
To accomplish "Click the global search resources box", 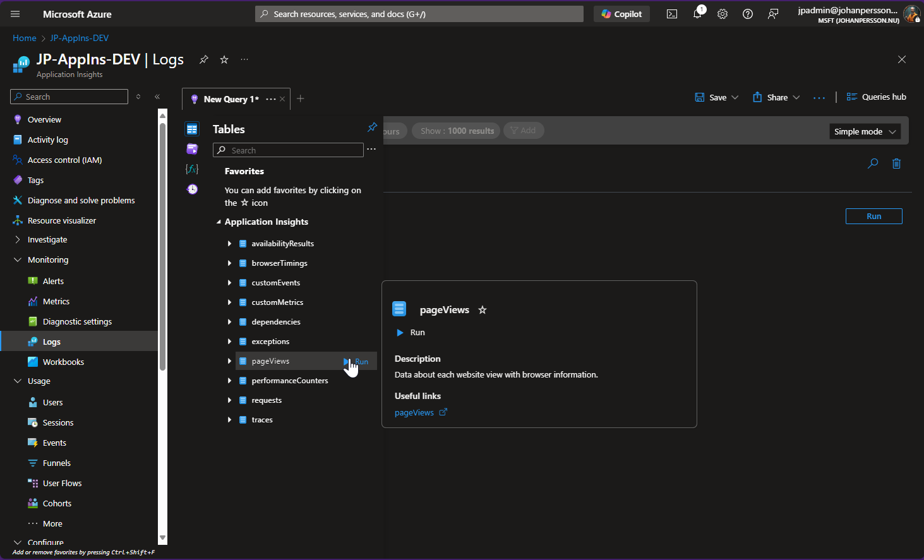I will (419, 14).
